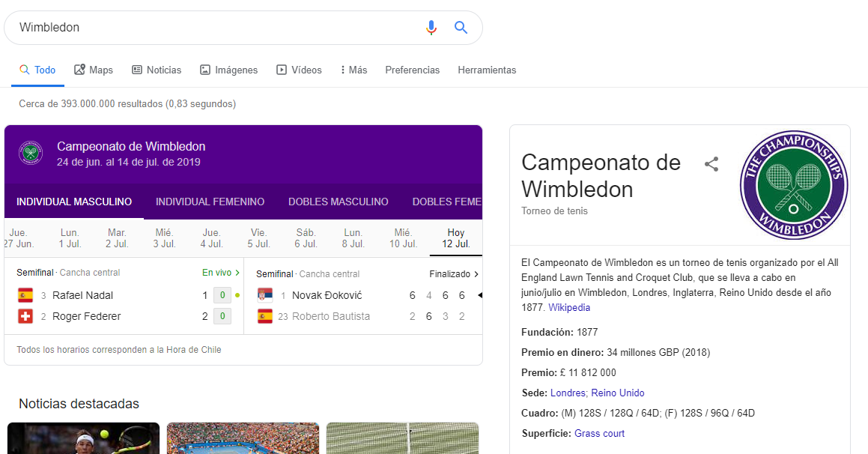Screen dimensions: 868x454
Task: Click the small Wimbledon logo in purple header
Action: click(31, 154)
